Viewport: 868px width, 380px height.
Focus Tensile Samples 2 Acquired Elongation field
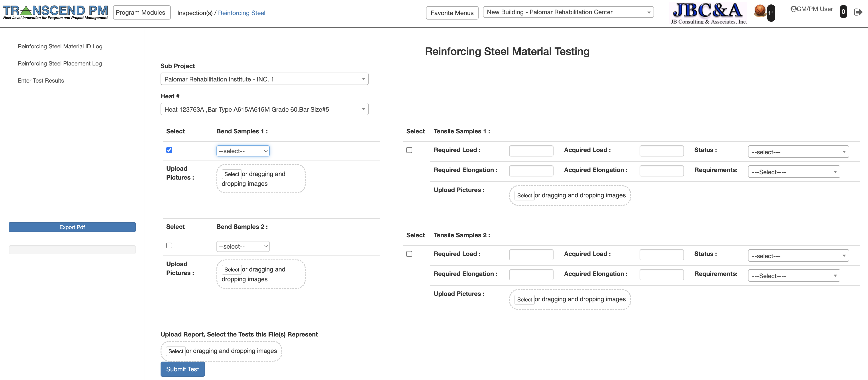click(x=662, y=275)
